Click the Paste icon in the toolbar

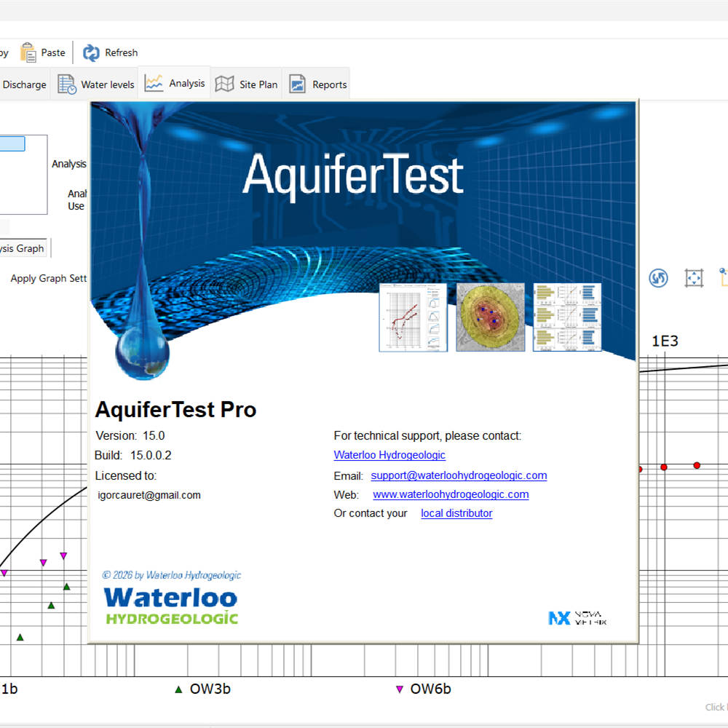pos(29,52)
